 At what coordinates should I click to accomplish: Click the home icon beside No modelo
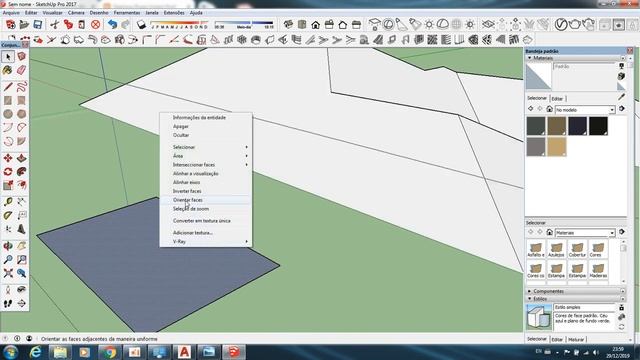[549, 109]
